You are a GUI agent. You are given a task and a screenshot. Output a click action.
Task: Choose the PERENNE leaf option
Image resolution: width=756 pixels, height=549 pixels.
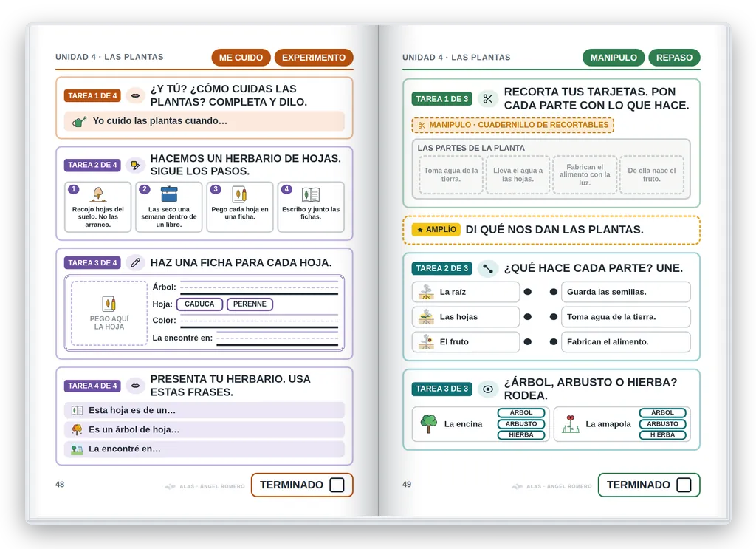point(250,304)
